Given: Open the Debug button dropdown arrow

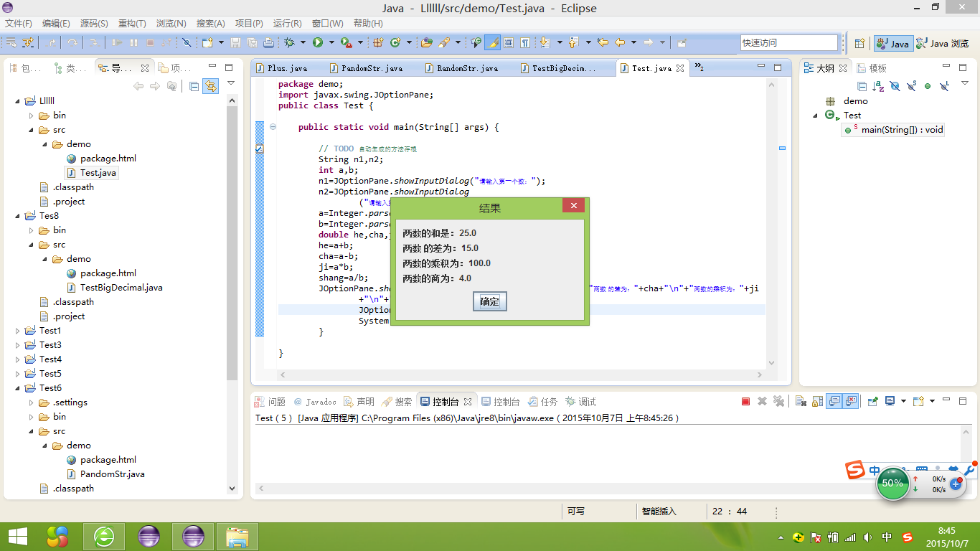Looking at the screenshot, I should click(x=303, y=42).
